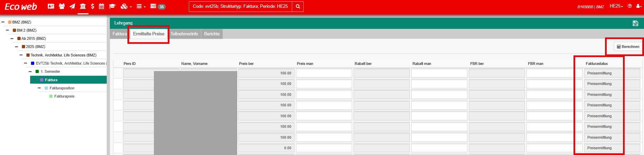The height and width of the screenshot is (155, 644).
Task: Collapse the BM 2 (BMZ) tree node
Action: [7, 30]
